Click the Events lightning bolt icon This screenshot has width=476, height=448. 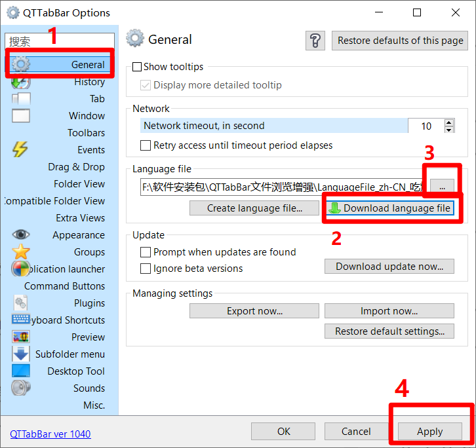click(x=20, y=149)
